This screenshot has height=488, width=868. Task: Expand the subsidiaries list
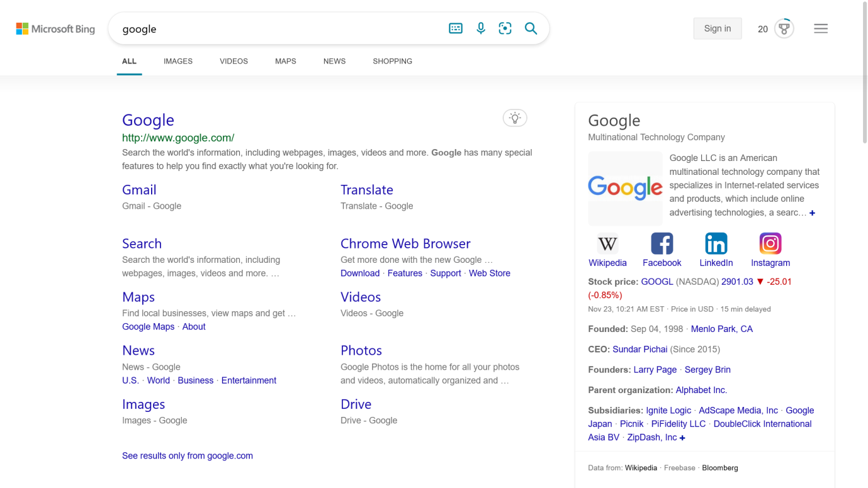point(682,438)
